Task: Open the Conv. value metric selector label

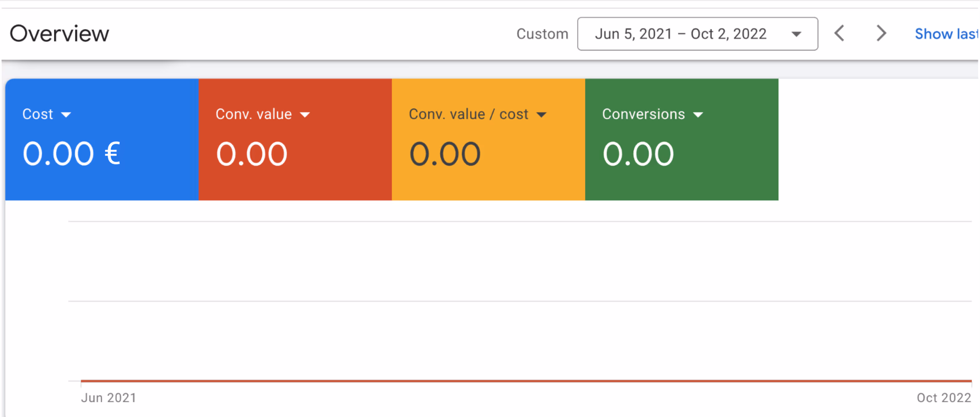Action: (x=253, y=114)
